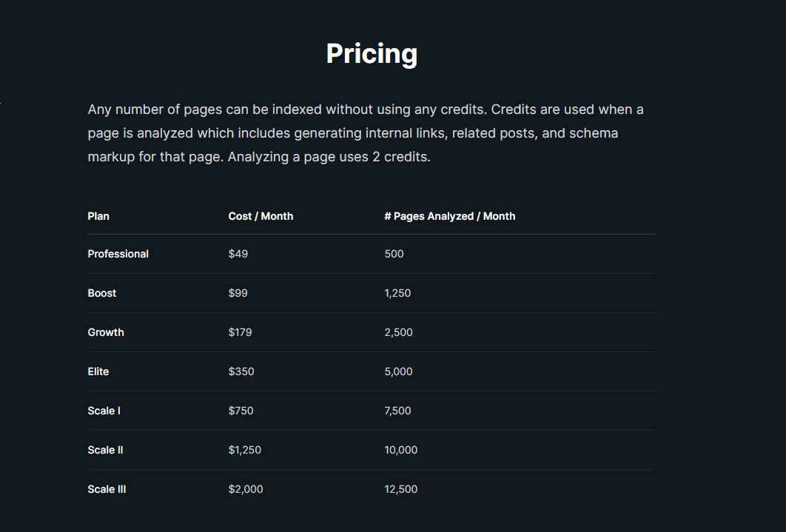The image size is (786, 532).
Task: Click the 7,500 pages value
Action: (397, 411)
